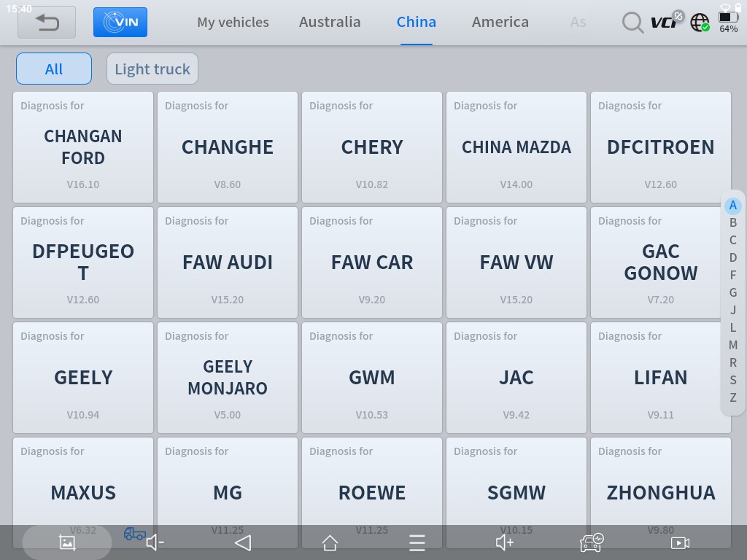The image size is (747, 560).
Task: Lower volume with the speaker minus icon
Action: 155,542
